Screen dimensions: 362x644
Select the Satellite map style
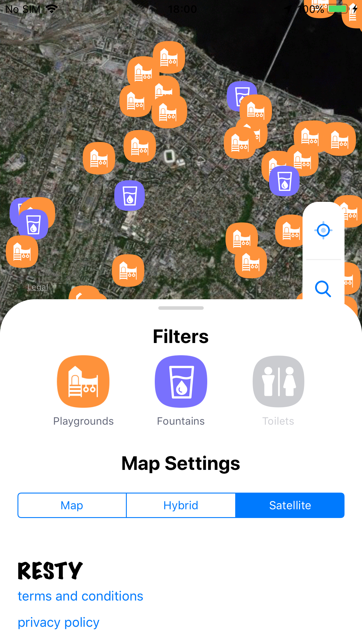pos(290,505)
